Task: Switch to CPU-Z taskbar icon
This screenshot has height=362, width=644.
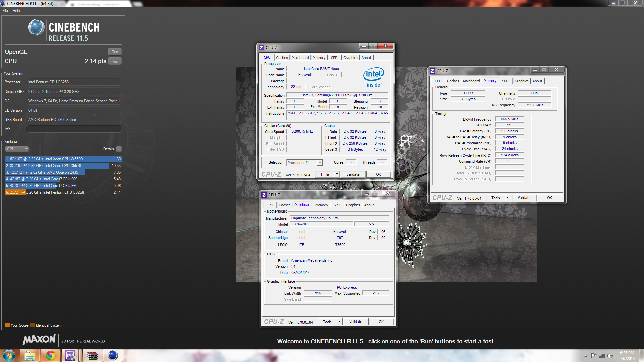Action: pos(70,355)
